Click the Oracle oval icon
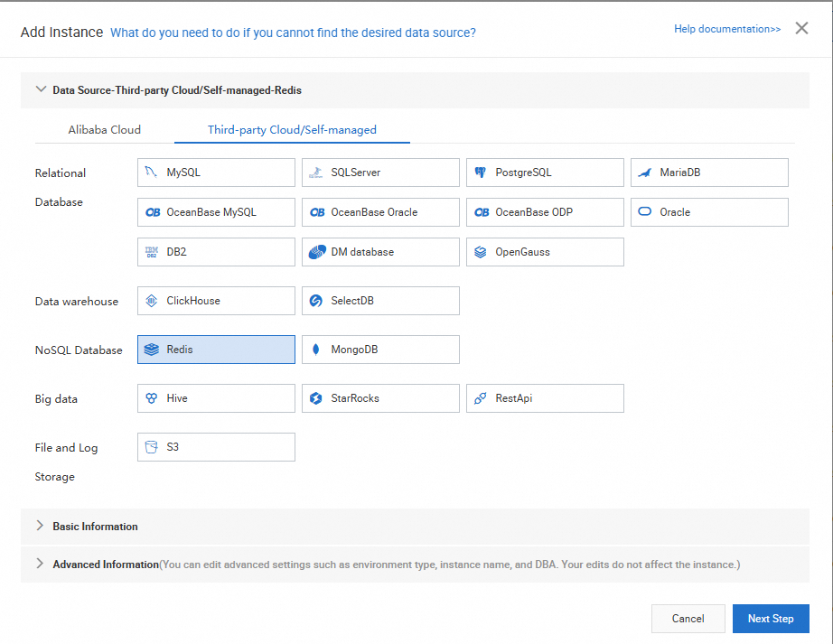The height and width of the screenshot is (644, 833). pyautogui.click(x=644, y=211)
